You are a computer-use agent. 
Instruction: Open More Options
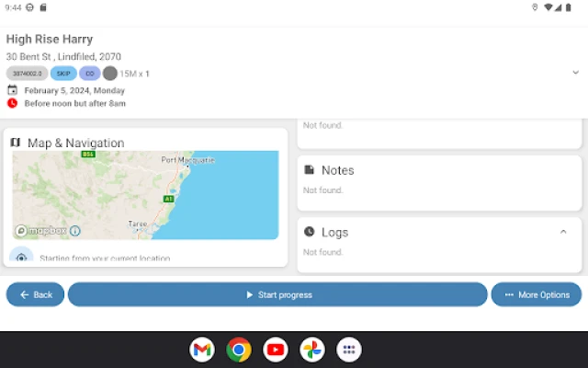[x=537, y=294]
